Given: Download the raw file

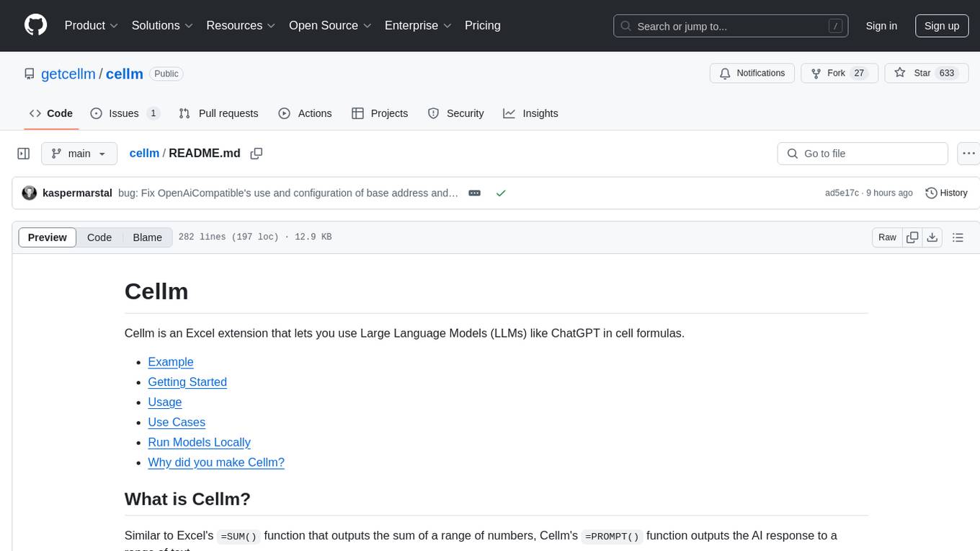Looking at the screenshot, I should pos(932,237).
